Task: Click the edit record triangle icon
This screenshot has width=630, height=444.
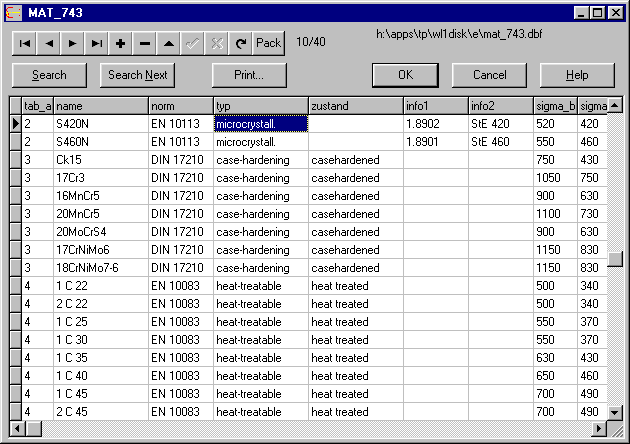Action: 169,43
